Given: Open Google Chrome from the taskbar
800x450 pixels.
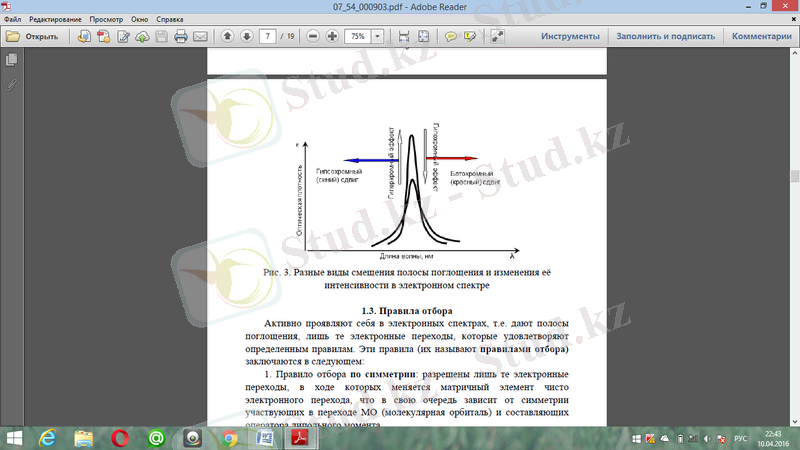Looking at the screenshot, I should [229, 438].
